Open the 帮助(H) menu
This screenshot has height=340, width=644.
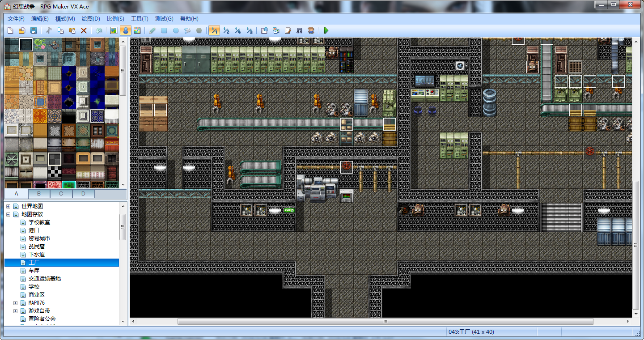[189, 19]
